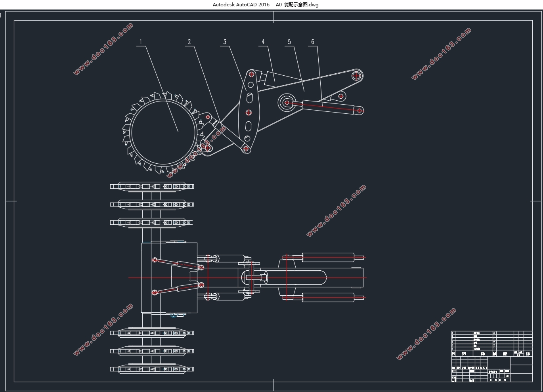
Task: Click the bottommost chain track in plan view
Action: click(151, 369)
